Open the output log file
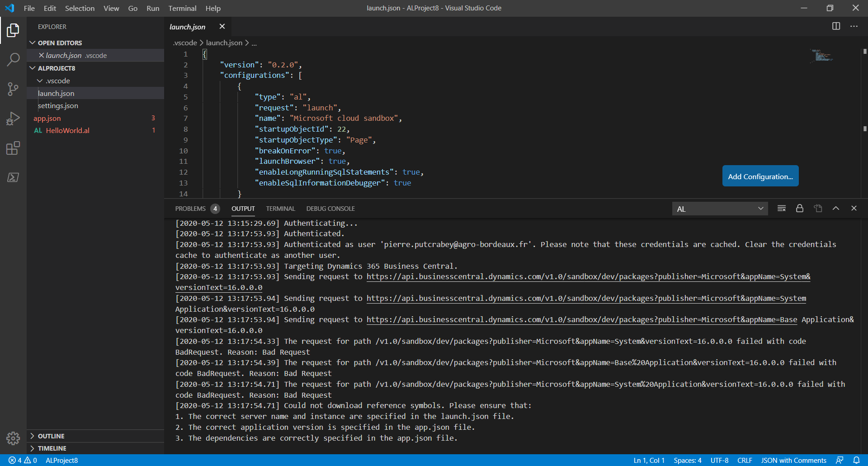Screen dimensions: 868x466 pyautogui.click(x=818, y=209)
